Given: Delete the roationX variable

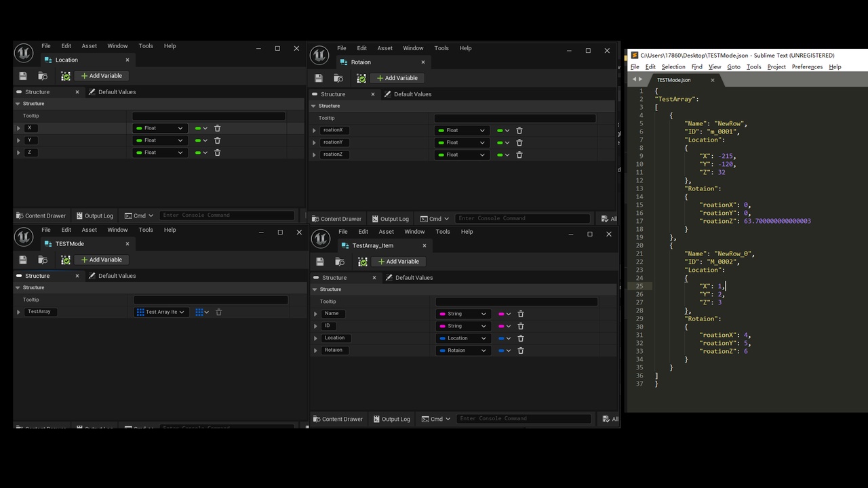Looking at the screenshot, I should (519, 130).
